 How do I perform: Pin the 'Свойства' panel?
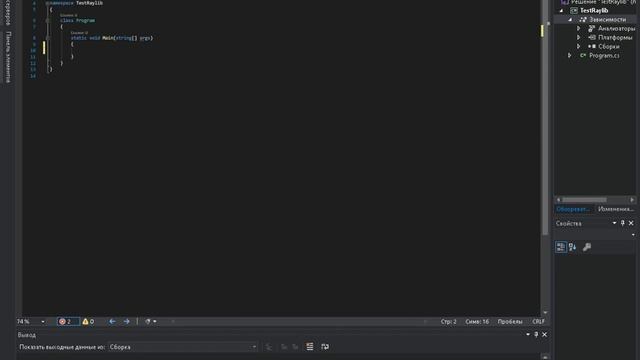[x=622, y=223]
